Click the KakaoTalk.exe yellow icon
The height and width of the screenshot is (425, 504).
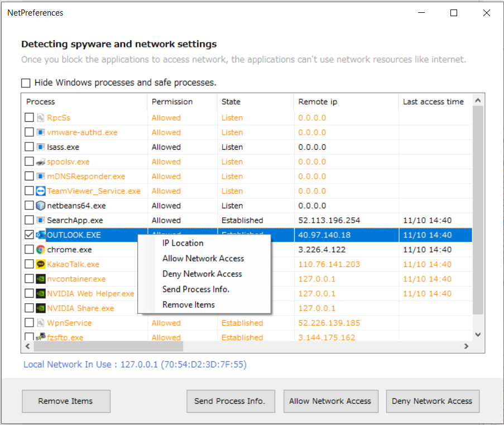tap(41, 264)
